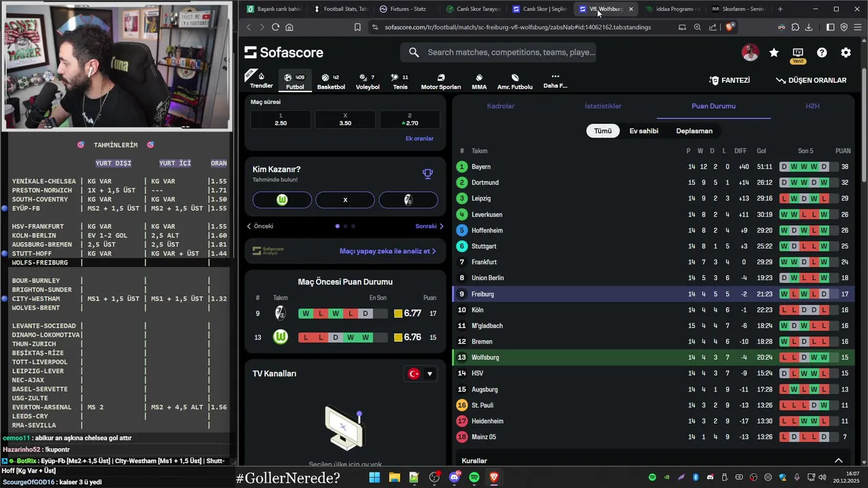Open OBS Studio from taskbar

click(434, 478)
